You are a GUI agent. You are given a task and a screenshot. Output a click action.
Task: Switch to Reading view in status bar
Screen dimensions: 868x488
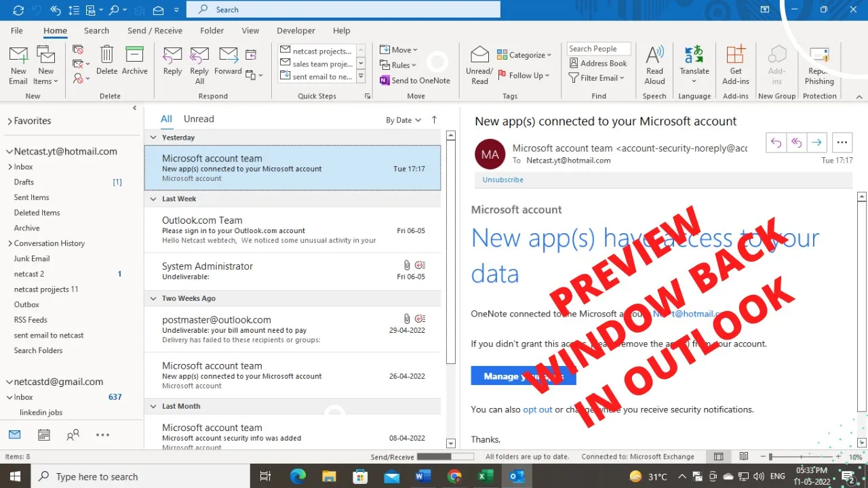pyautogui.click(x=744, y=457)
